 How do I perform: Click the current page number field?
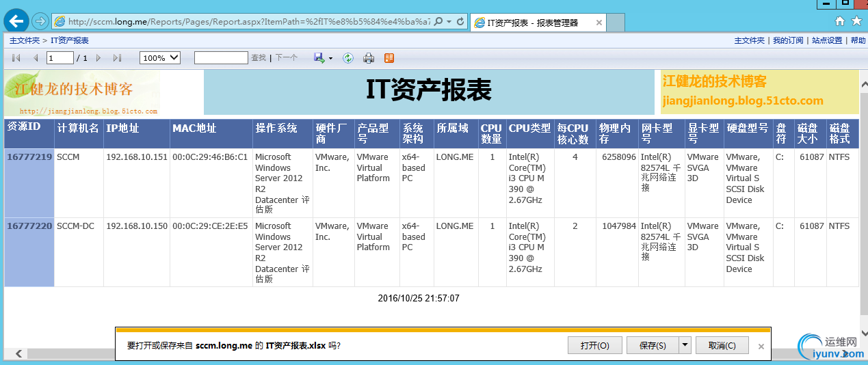tap(60, 58)
